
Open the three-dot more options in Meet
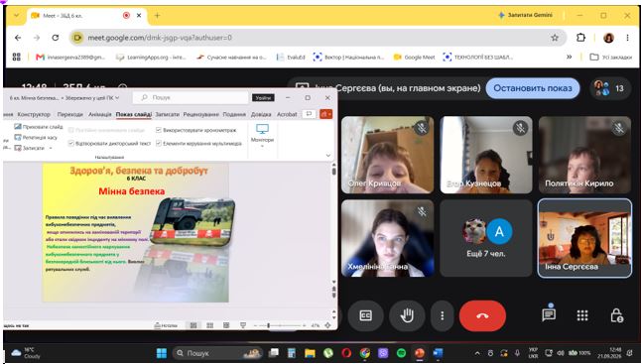click(x=442, y=315)
